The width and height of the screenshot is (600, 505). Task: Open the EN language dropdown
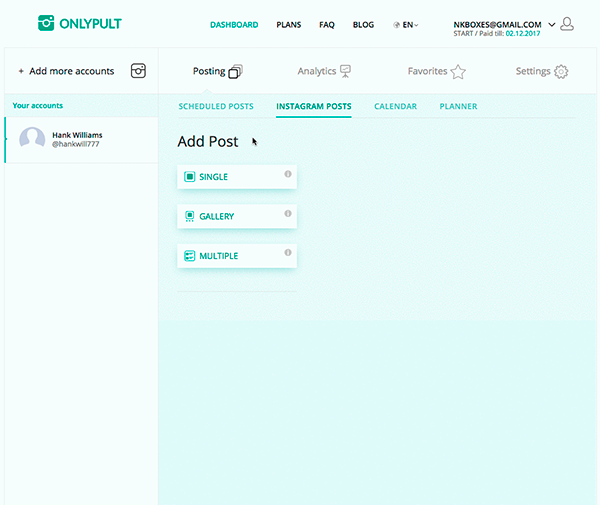click(410, 25)
